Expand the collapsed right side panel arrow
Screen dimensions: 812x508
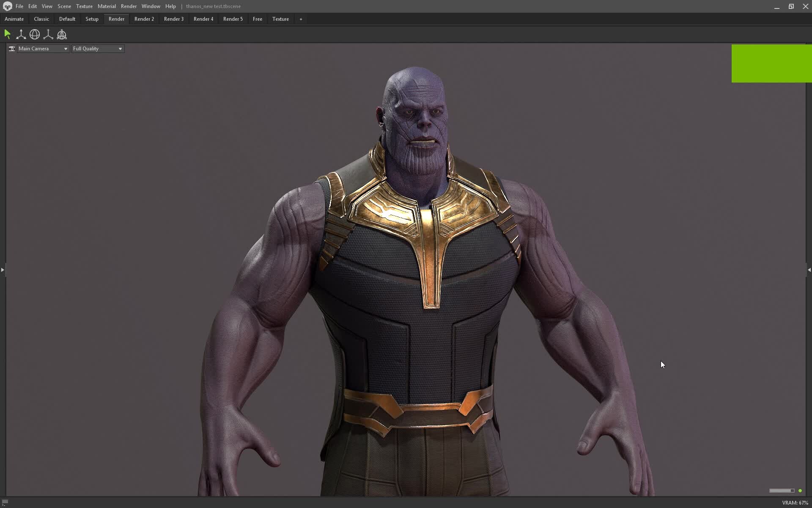[x=809, y=270]
